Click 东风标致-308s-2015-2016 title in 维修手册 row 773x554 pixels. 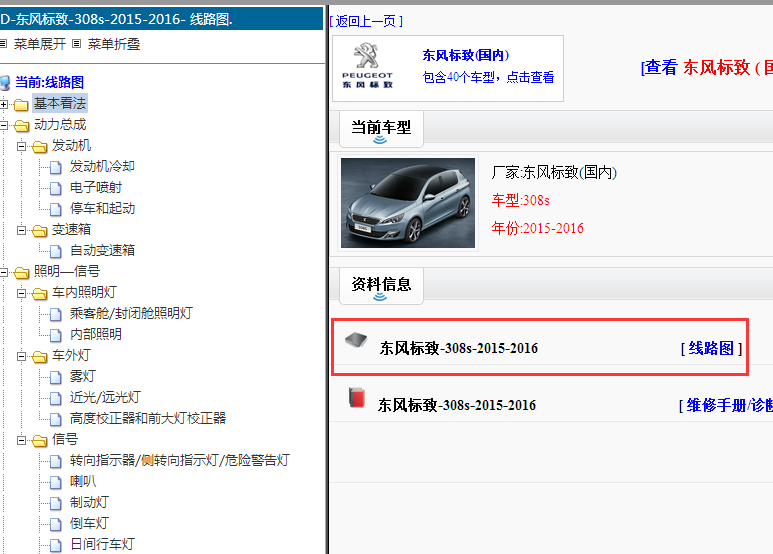pos(457,406)
